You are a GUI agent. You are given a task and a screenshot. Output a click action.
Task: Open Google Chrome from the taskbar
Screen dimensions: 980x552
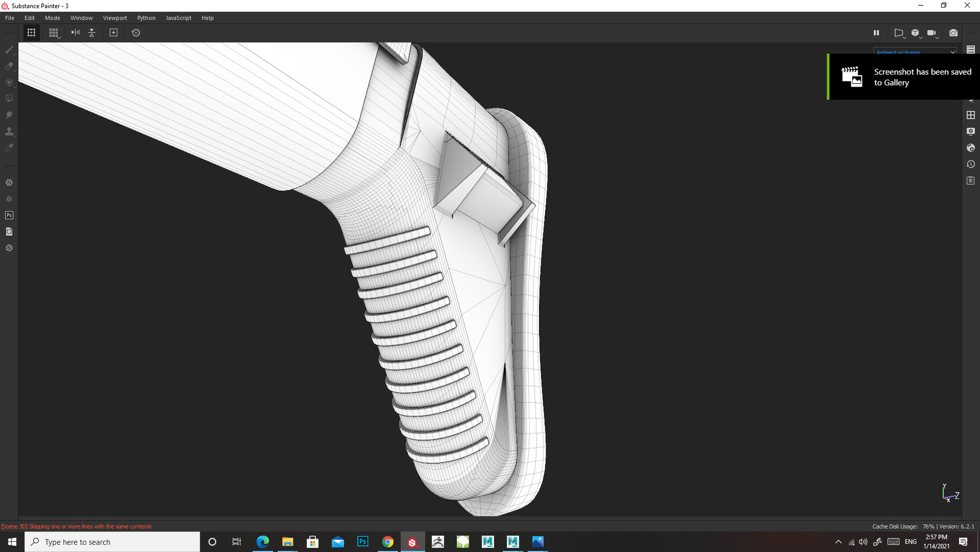388,542
